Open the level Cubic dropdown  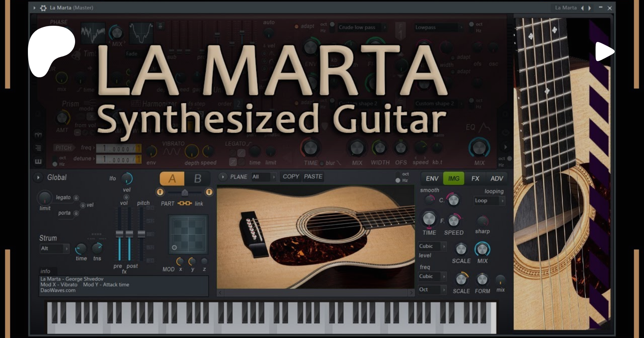(432, 246)
